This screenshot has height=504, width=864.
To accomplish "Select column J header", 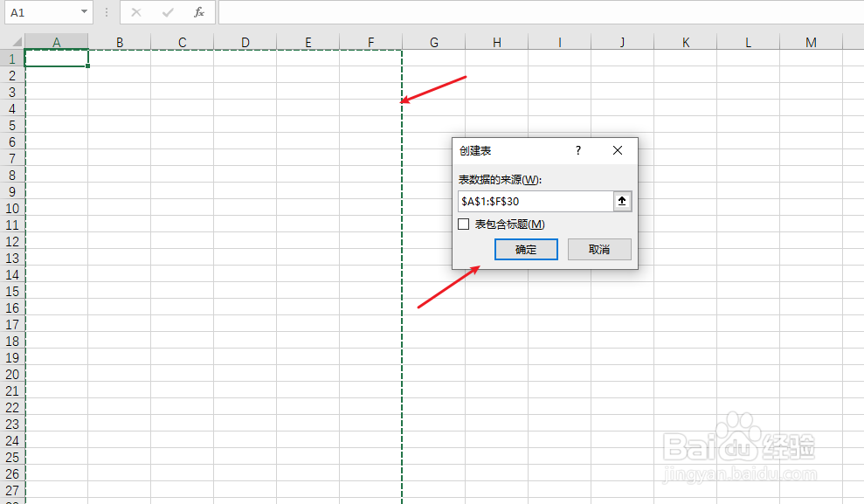I will click(x=623, y=42).
